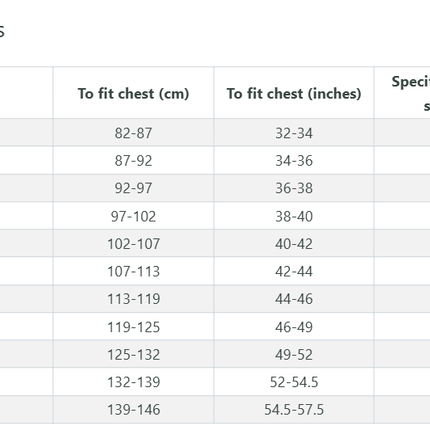The height and width of the screenshot is (430, 430).
Task: Select the 132-139 cm chest cell
Action: [x=133, y=382]
